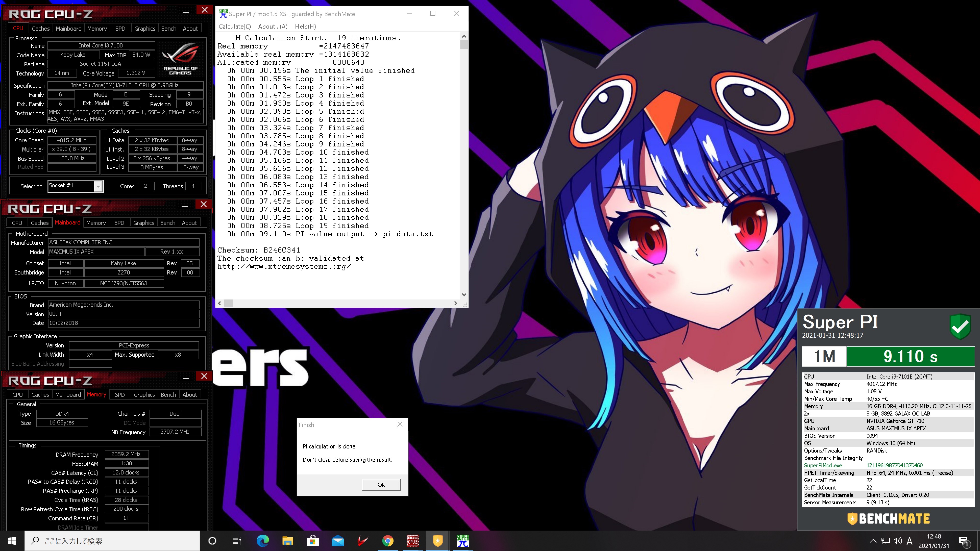This screenshot has width=980, height=551.
Task: Click the MAXIMUS IX APEX model field
Action: 96,252
